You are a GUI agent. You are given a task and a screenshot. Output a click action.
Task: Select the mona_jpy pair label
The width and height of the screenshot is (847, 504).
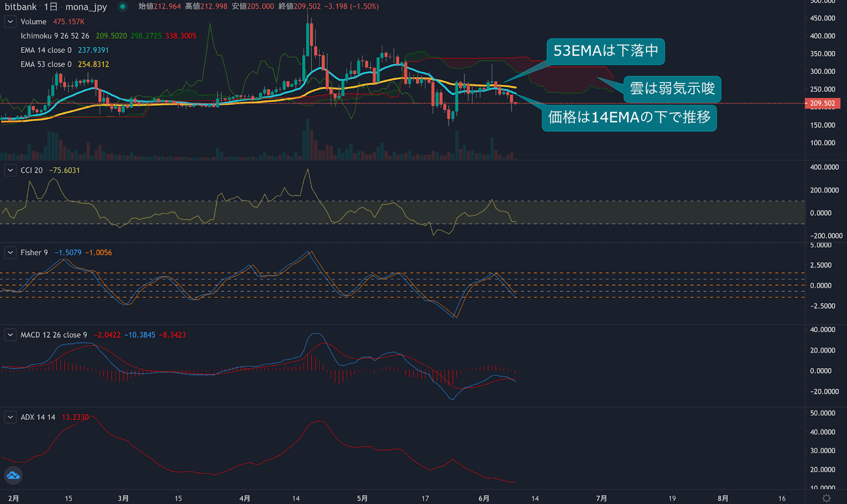[x=86, y=7]
